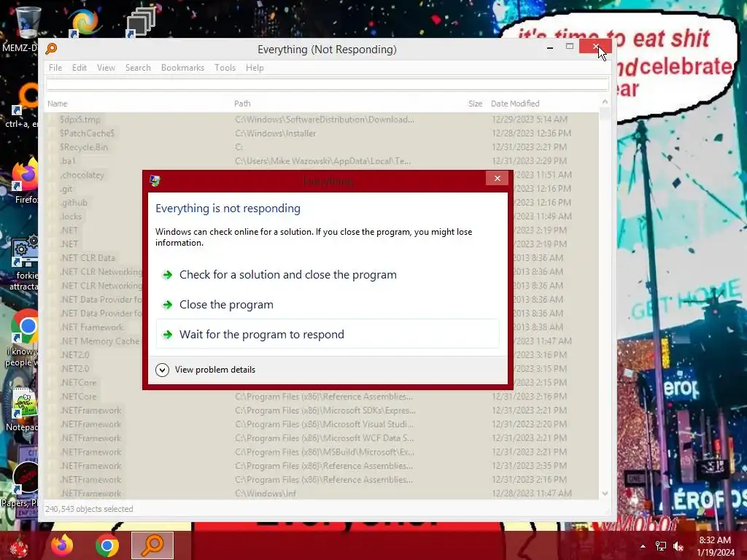Maximize the Everything window

point(569,47)
